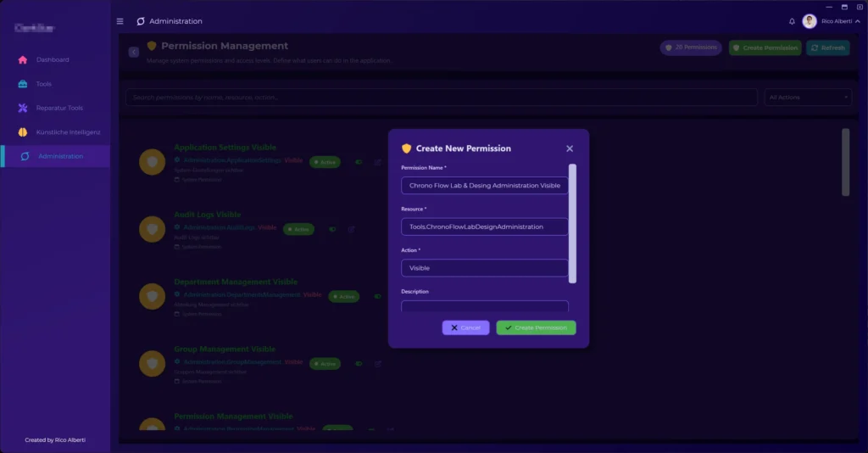Click the 20 Permissions badge
Image resolution: width=868 pixels, height=453 pixels.
pos(691,48)
